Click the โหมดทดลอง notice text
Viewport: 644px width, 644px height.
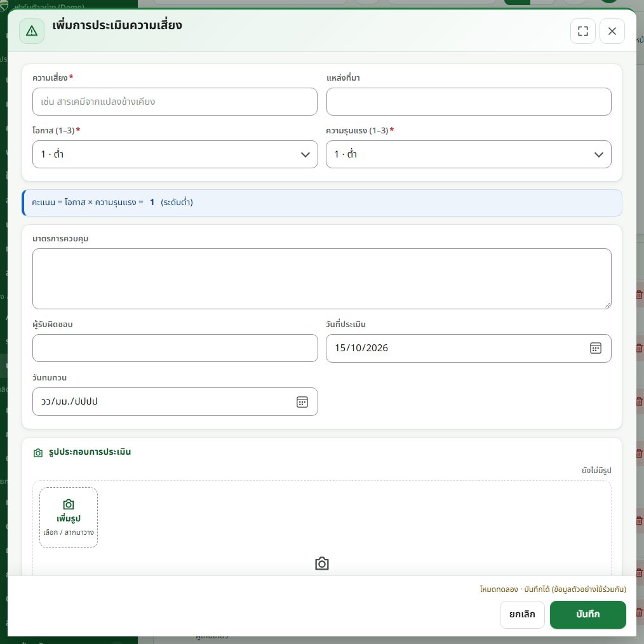coord(553,589)
